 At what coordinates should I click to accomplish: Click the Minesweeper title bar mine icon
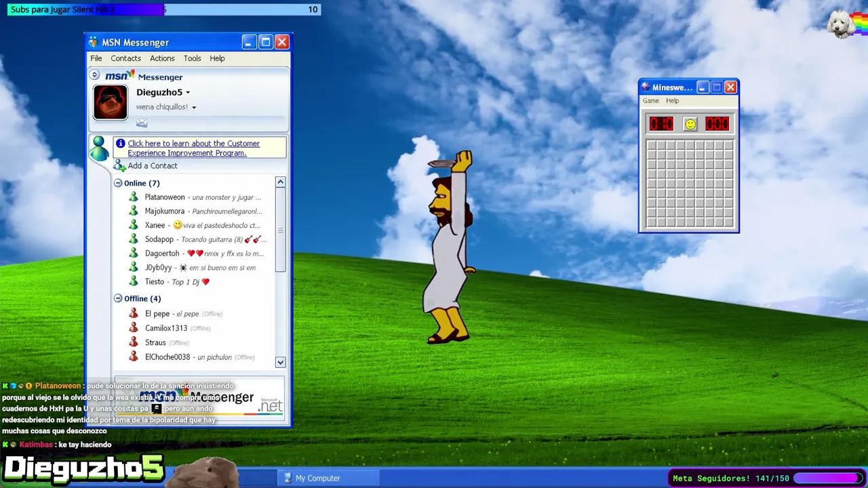pos(646,87)
